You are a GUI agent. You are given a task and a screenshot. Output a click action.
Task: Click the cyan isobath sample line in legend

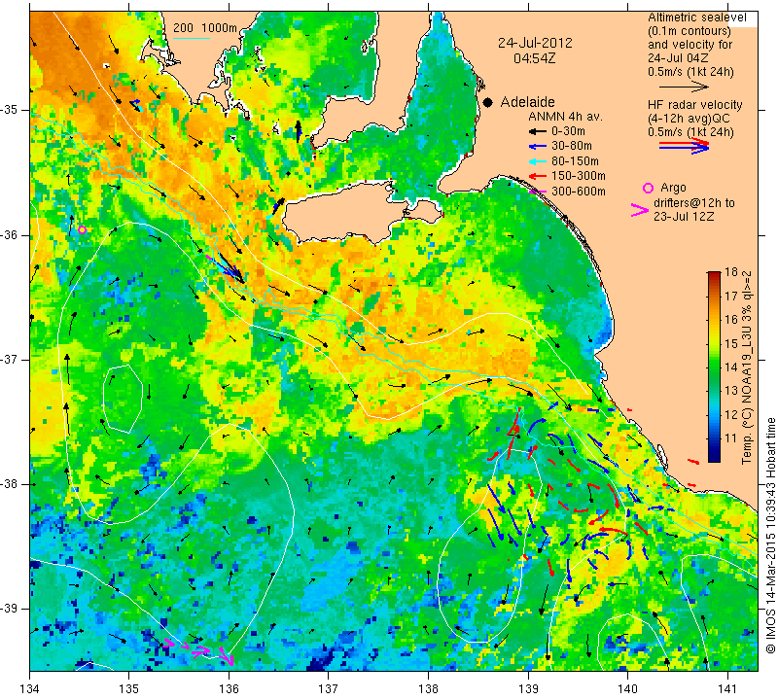(191, 38)
